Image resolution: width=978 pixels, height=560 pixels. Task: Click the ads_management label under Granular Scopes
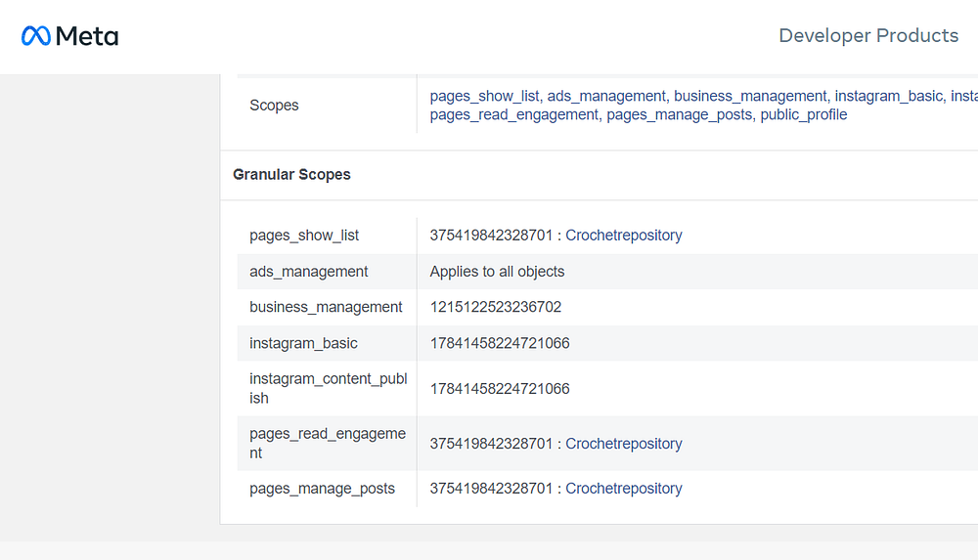pyautogui.click(x=309, y=272)
